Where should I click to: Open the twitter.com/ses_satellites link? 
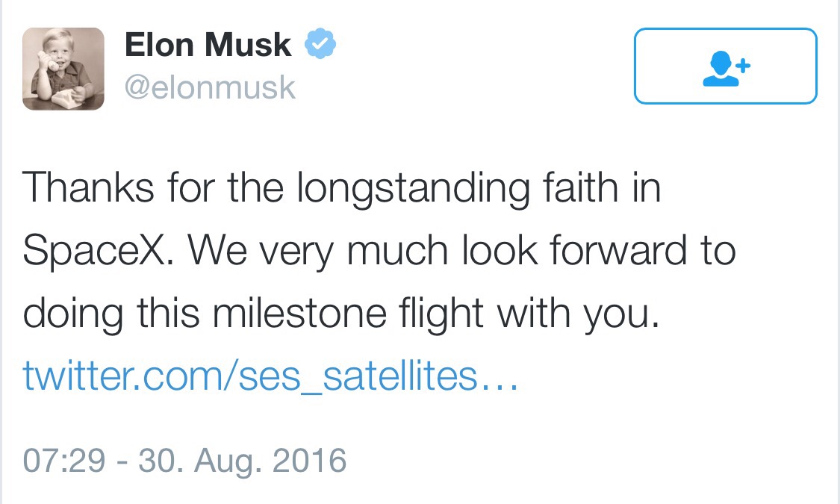[x=270, y=377]
